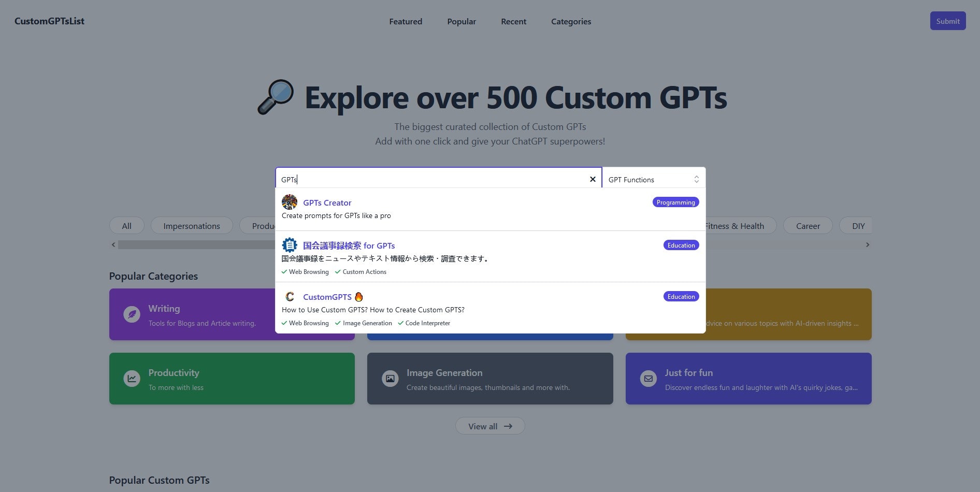Viewport: 980px width, 492px height.
Task: Click the Productivity chart icon
Action: click(x=132, y=379)
